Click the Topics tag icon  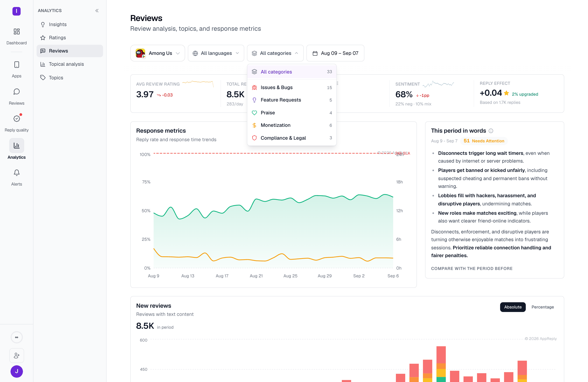[x=43, y=78]
